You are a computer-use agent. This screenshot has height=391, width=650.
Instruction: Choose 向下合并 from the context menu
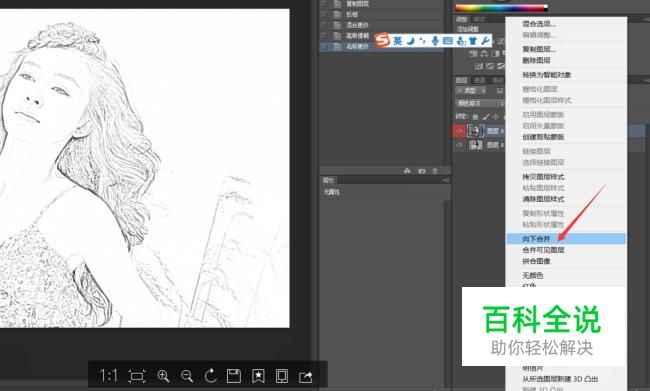(x=566, y=239)
